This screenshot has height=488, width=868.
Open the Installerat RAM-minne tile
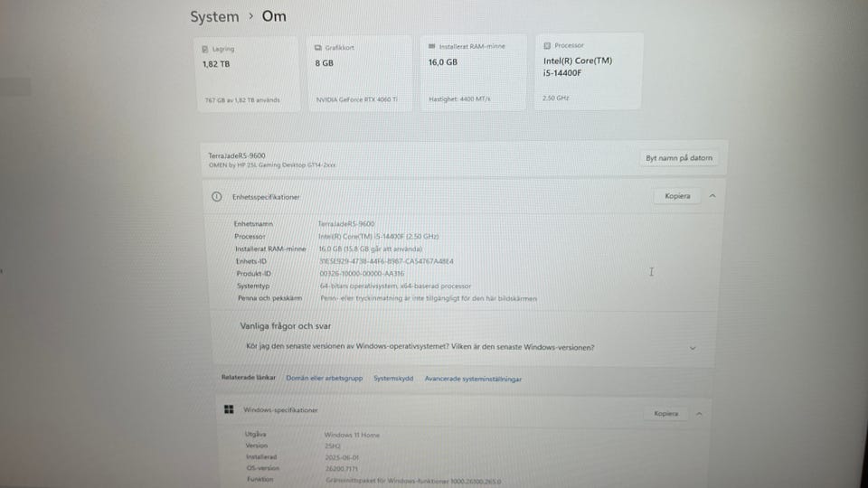point(472,72)
